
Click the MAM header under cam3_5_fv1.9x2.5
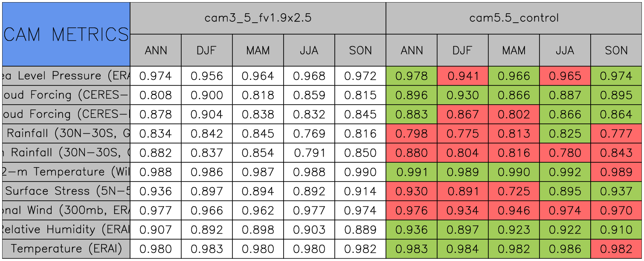click(x=258, y=50)
